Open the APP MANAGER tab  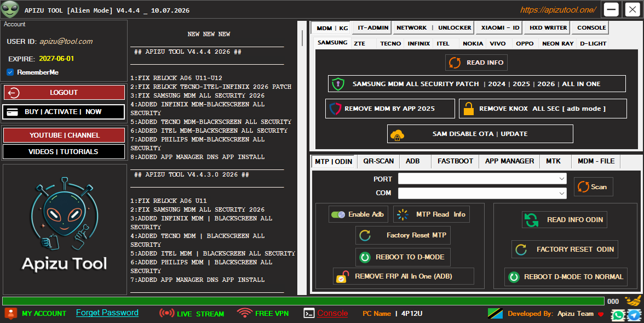pos(509,161)
